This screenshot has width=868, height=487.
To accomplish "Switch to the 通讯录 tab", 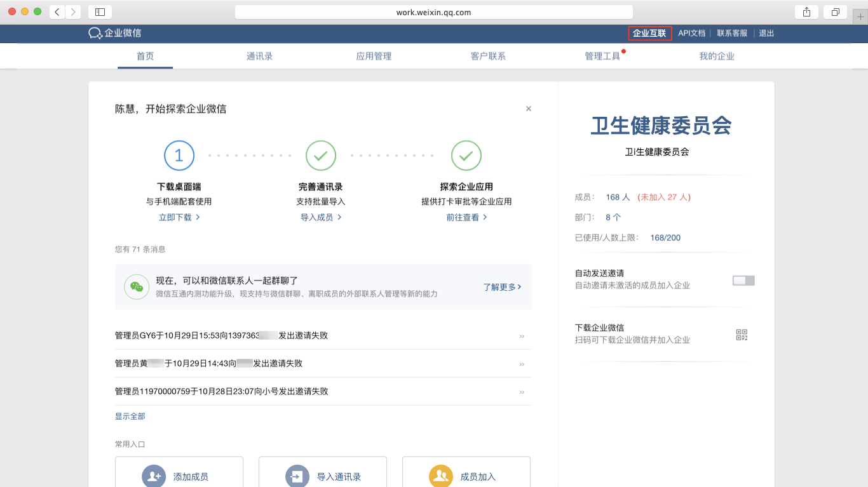I will tap(259, 57).
